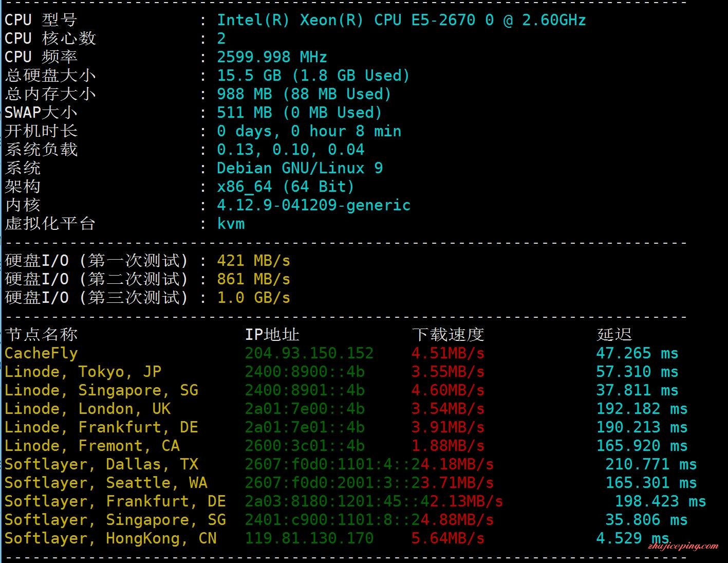Click the CacheFly IP '204.93.150.152'
The height and width of the screenshot is (563, 728).
pos(309,353)
